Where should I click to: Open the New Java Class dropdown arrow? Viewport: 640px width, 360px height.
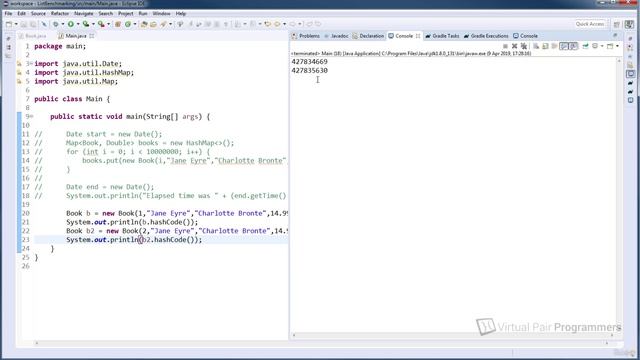pos(135,24)
